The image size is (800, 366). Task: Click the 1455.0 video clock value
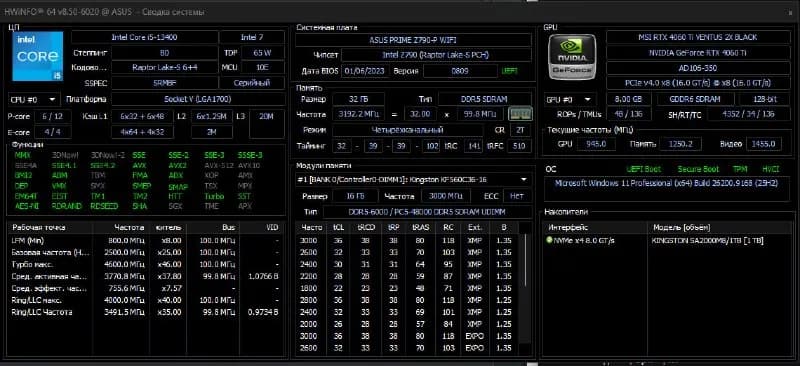point(763,144)
